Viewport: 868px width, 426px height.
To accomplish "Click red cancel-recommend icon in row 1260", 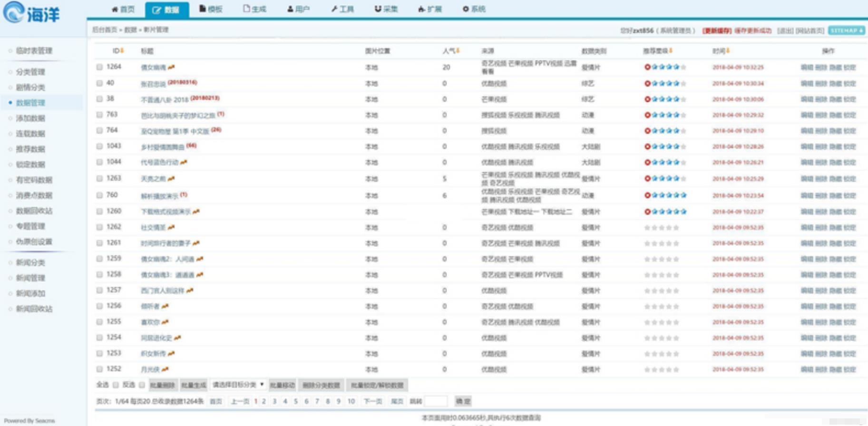I will point(647,212).
